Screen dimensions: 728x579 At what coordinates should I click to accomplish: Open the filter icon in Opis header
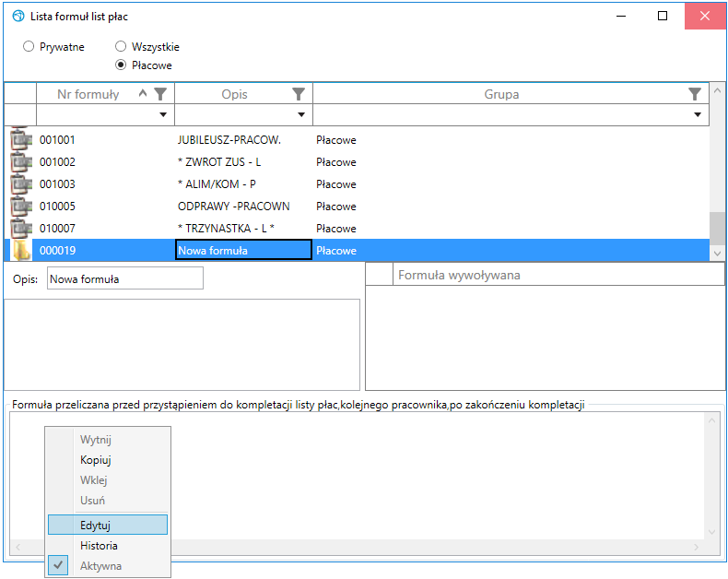pyautogui.click(x=299, y=94)
